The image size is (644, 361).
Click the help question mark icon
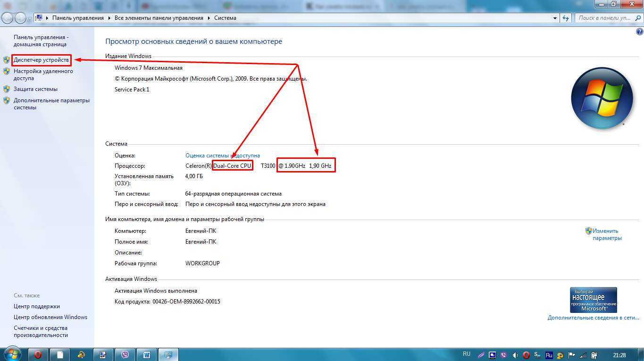640,32
